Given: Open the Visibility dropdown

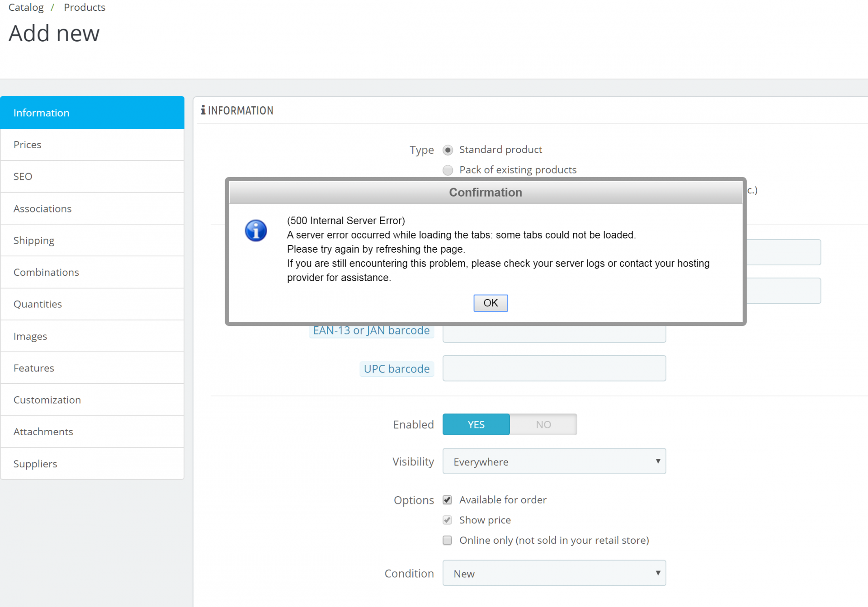Looking at the screenshot, I should [554, 461].
